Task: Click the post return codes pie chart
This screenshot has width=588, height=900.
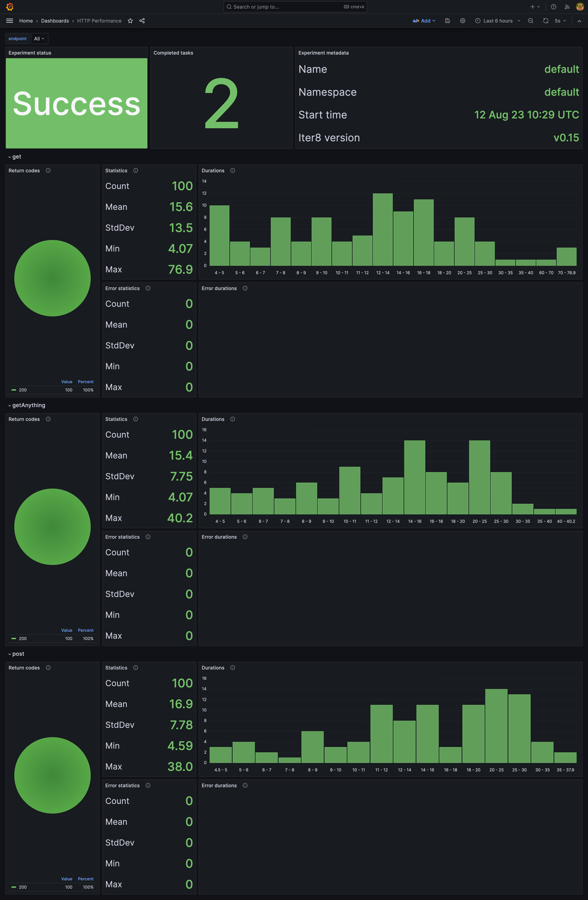Action: coord(52,775)
